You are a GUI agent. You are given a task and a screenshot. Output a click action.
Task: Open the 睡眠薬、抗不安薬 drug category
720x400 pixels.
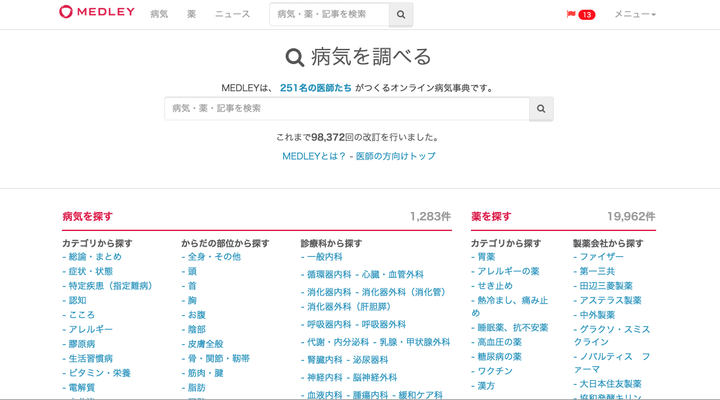(513, 328)
